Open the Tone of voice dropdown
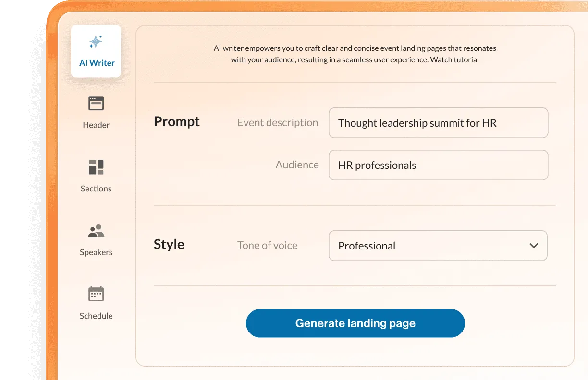This screenshot has height=380, width=588. coord(438,246)
